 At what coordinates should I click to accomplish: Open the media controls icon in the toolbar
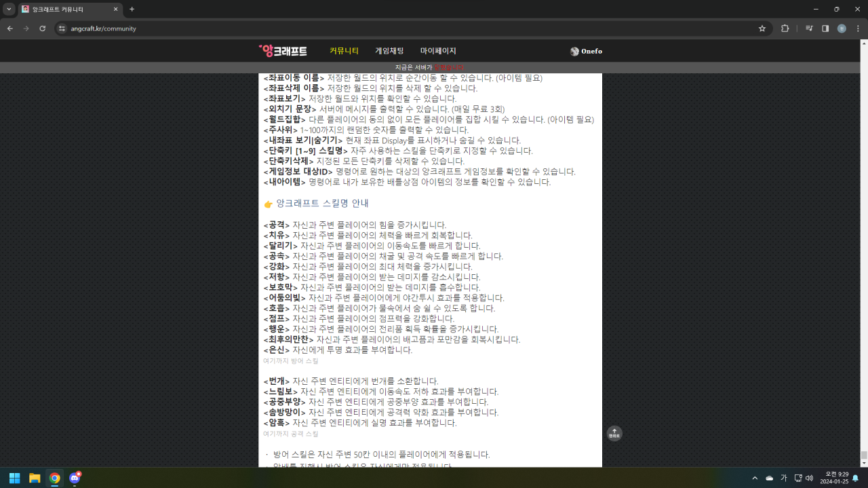tap(809, 29)
